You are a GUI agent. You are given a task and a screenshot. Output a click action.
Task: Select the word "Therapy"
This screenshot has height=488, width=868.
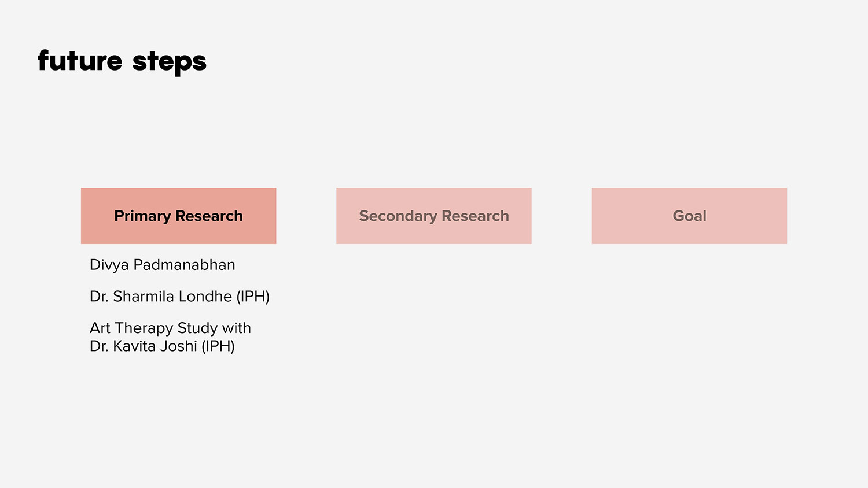tap(144, 328)
